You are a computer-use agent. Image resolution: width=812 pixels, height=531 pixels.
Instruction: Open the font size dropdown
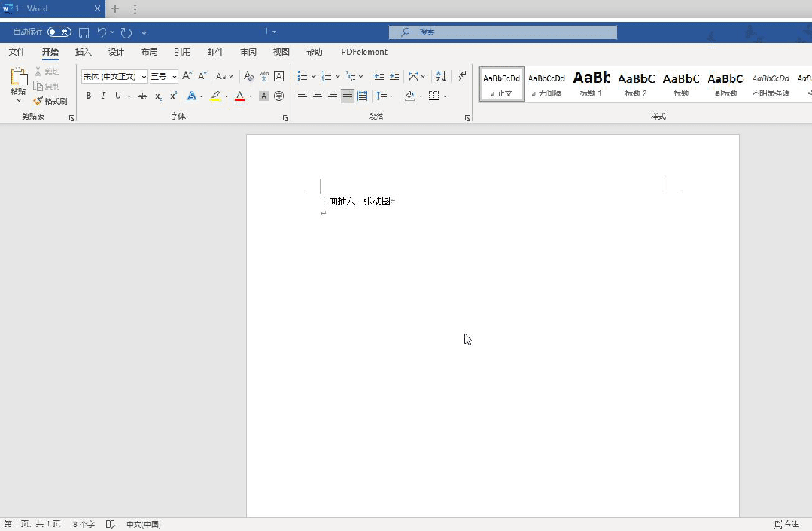[175, 77]
